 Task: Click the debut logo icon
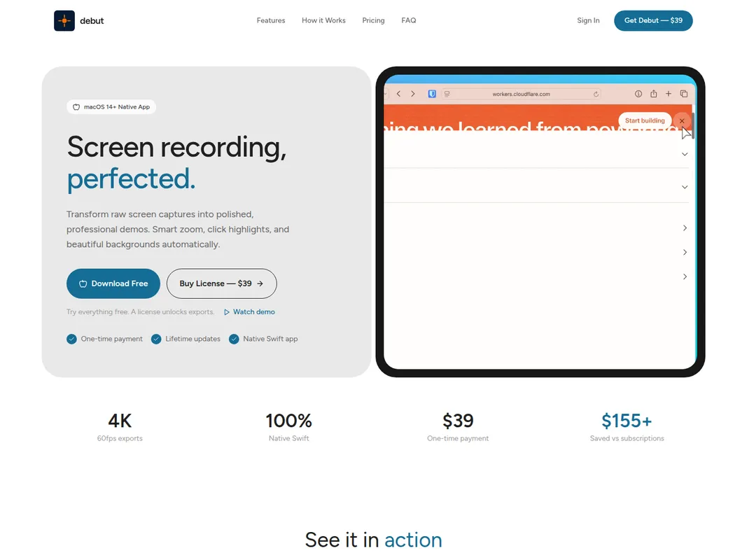tap(64, 21)
